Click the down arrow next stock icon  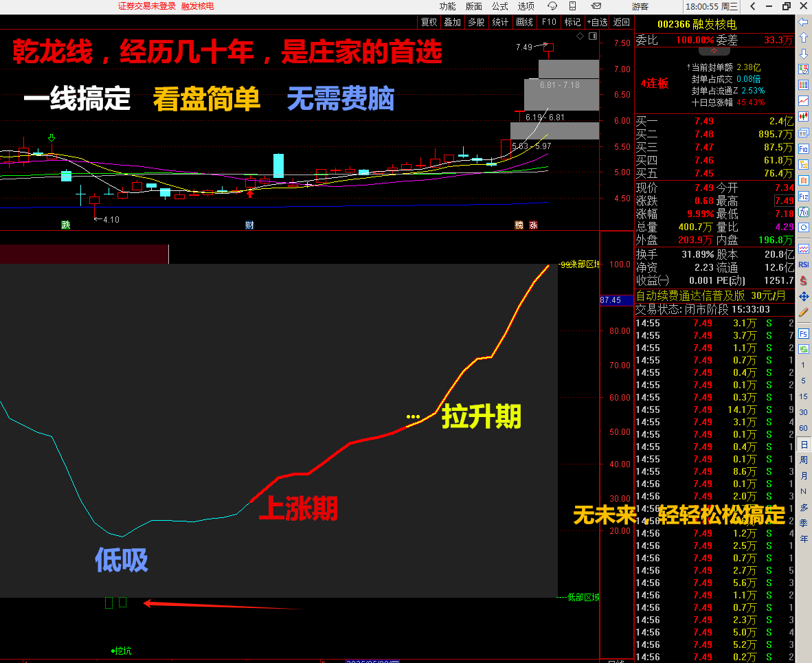803,54
